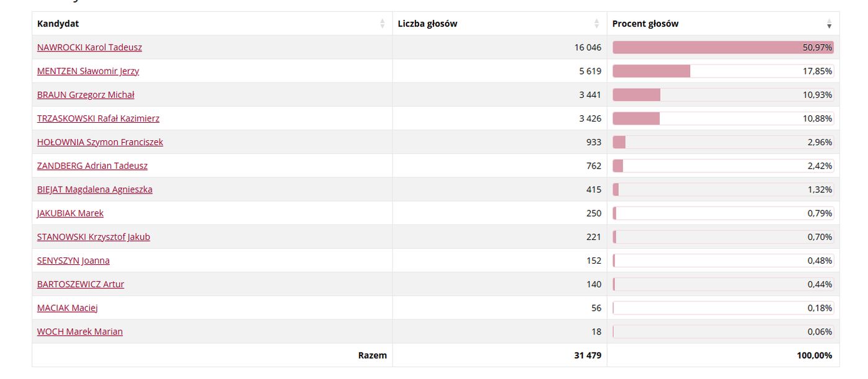
Task: Open WOCH Marek Marian candidate link
Action: click(x=80, y=331)
